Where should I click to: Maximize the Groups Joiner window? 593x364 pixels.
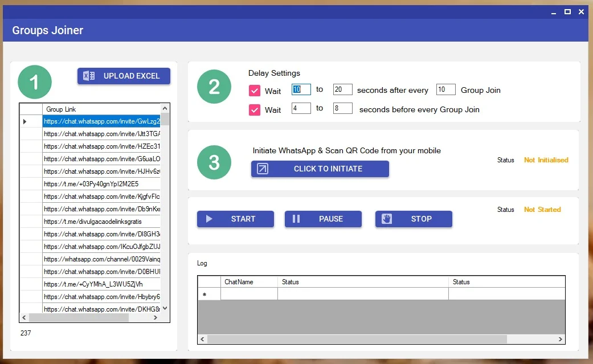click(567, 12)
